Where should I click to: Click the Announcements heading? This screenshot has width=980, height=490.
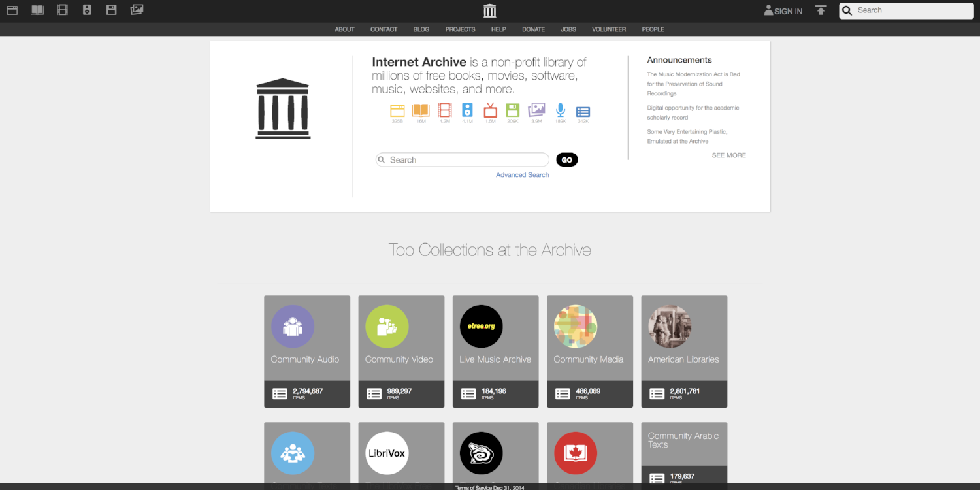(679, 60)
